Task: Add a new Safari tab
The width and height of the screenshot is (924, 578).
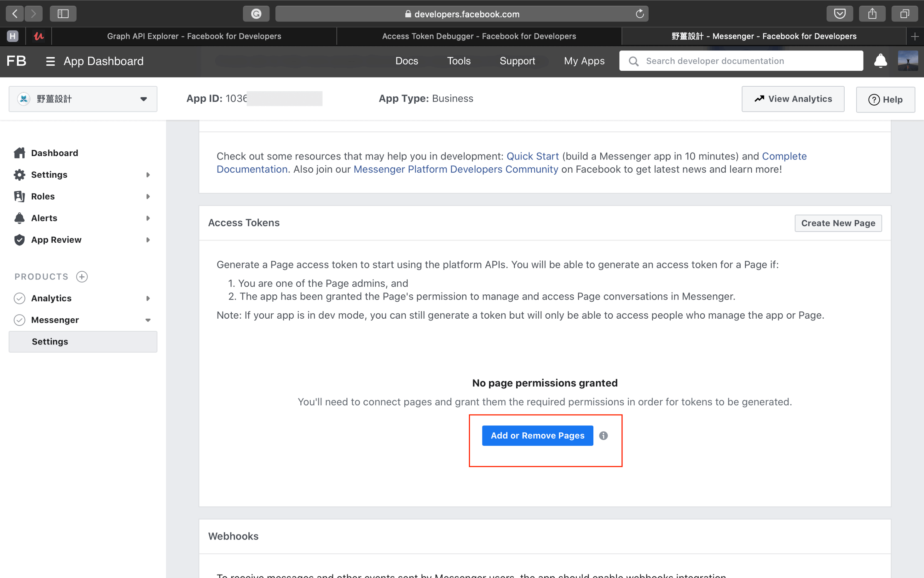Action: [915, 36]
